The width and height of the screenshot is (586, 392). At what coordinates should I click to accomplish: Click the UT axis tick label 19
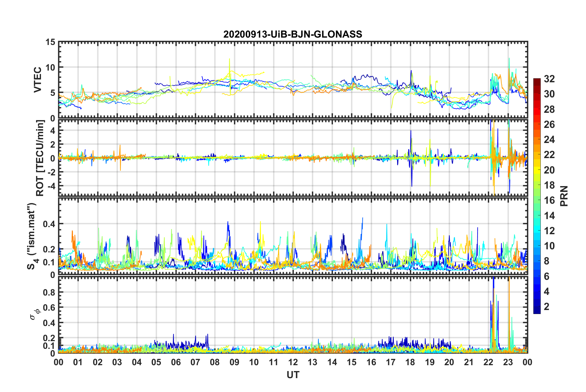point(430,362)
